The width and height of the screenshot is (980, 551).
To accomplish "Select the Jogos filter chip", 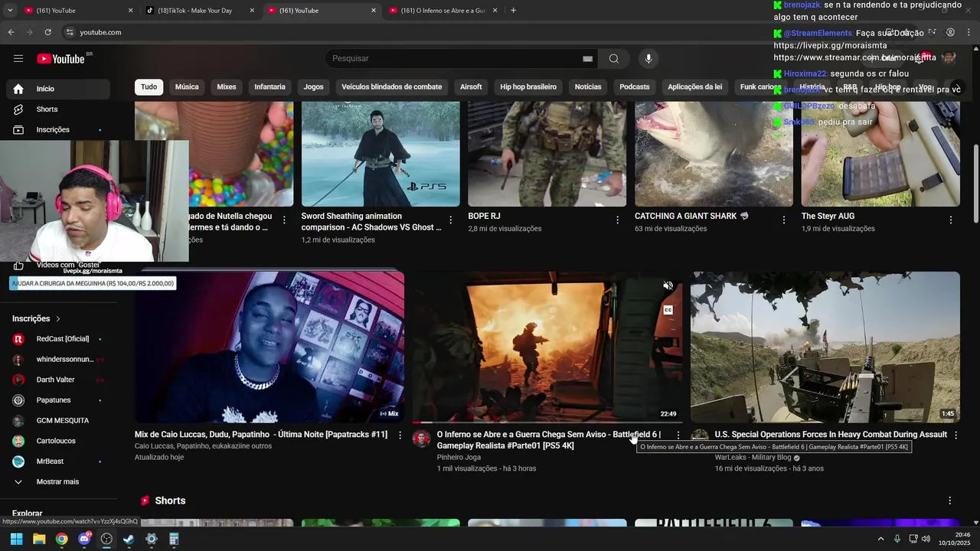I will tap(313, 86).
